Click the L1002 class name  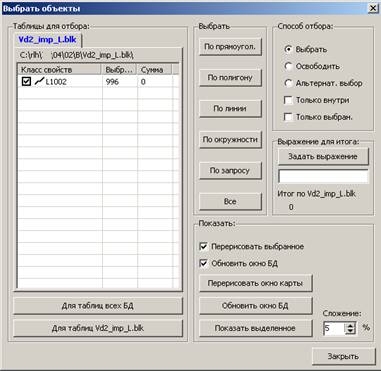pos(56,82)
